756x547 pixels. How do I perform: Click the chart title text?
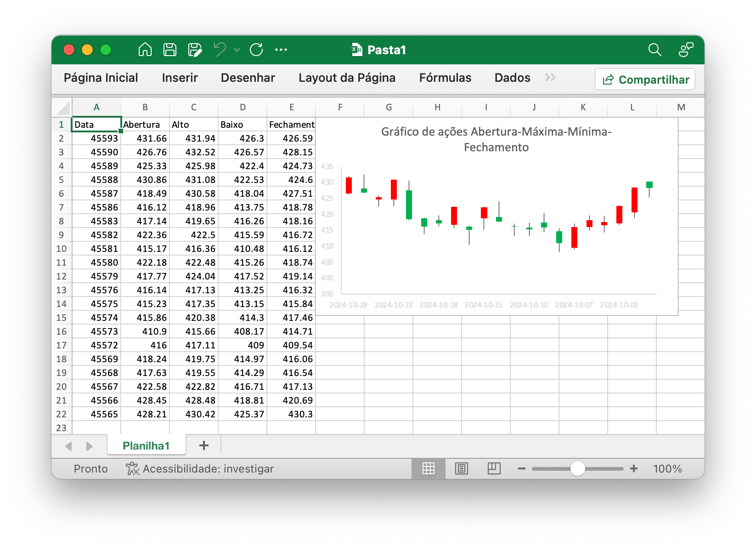click(496, 139)
